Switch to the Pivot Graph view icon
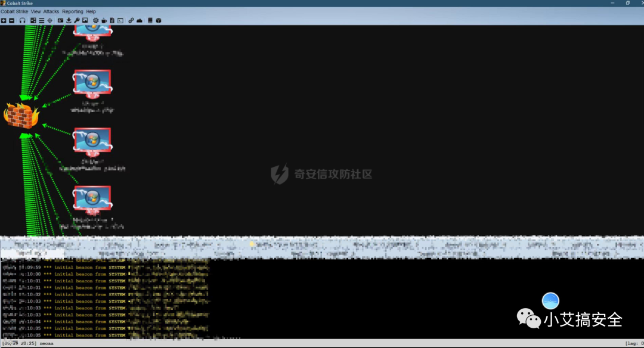The width and height of the screenshot is (644, 348). [x=33, y=20]
